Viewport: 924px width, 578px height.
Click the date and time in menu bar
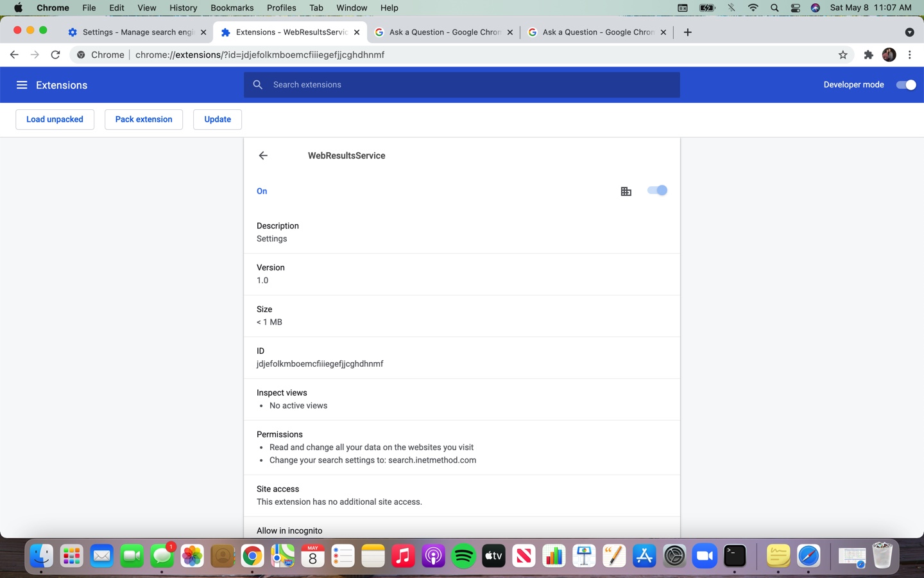(x=871, y=8)
